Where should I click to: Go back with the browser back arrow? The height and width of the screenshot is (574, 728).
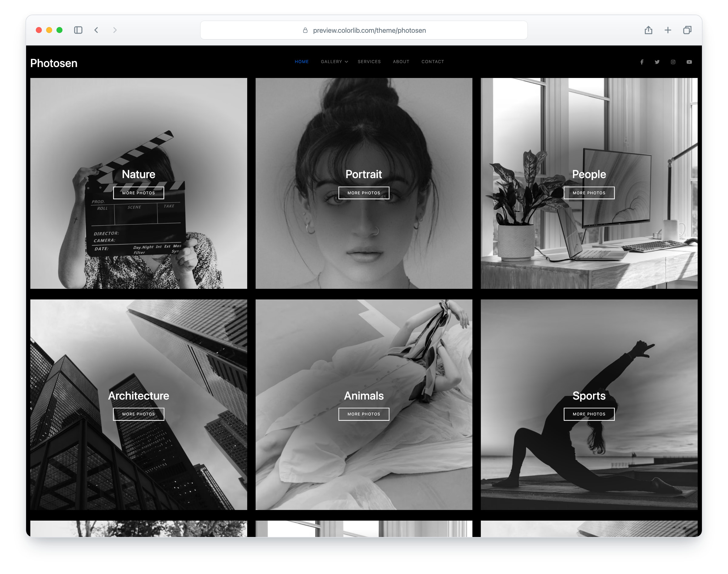pos(96,30)
